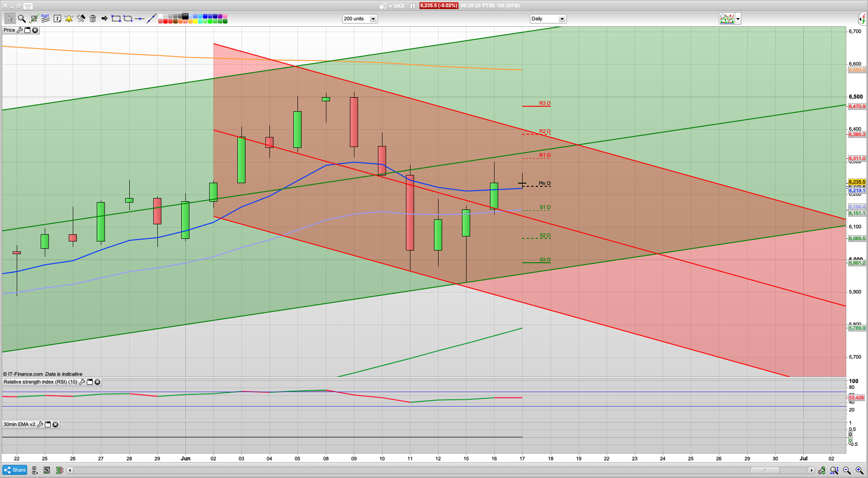This screenshot has width=868, height=478.
Task: Click the Piv D pivot label
Action: click(545, 183)
